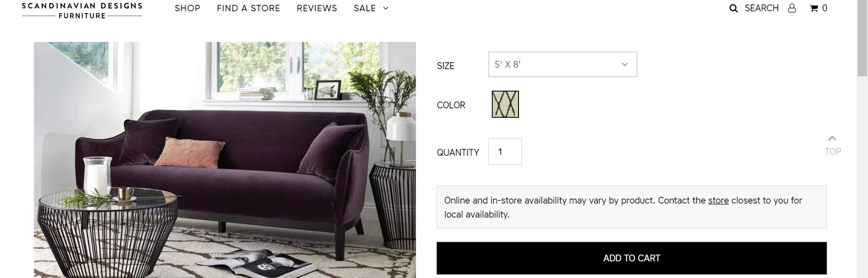Image resolution: width=868 pixels, height=278 pixels.
Task: Open the REVIEWS page
Action: tap(317, 8)
